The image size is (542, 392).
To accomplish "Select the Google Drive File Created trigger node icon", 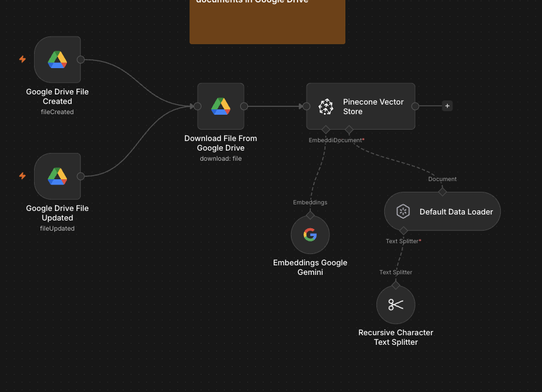I will (57, 59).
